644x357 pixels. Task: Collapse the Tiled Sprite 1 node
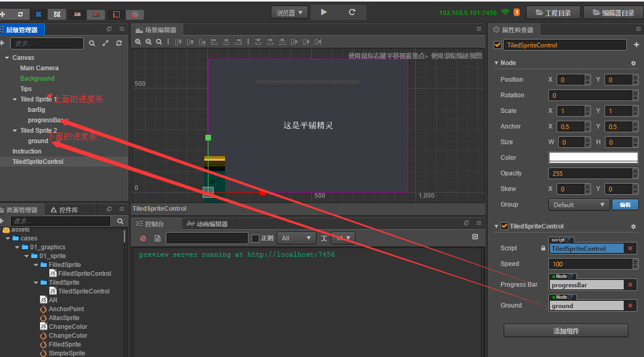pyautogui.click(x=15, y=99)
